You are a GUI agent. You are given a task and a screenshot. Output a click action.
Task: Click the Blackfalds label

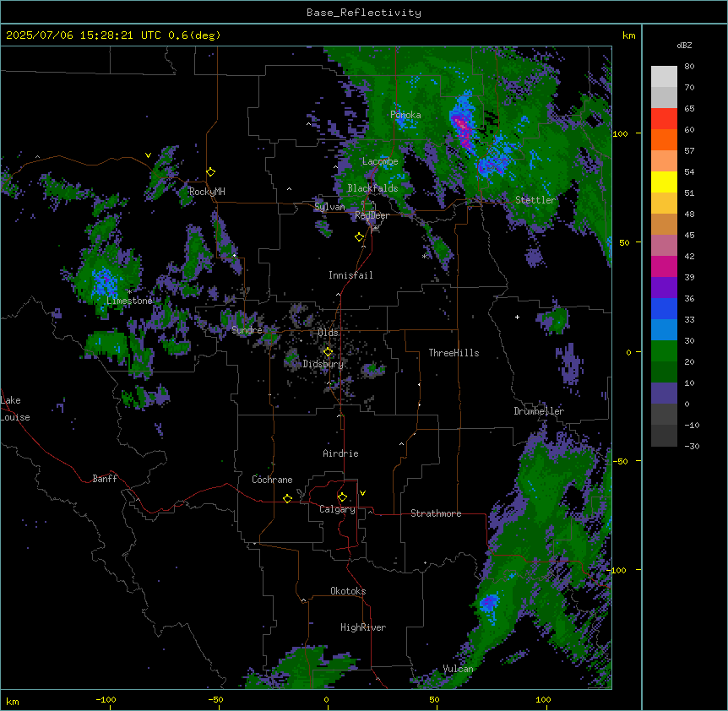(372, 188)
